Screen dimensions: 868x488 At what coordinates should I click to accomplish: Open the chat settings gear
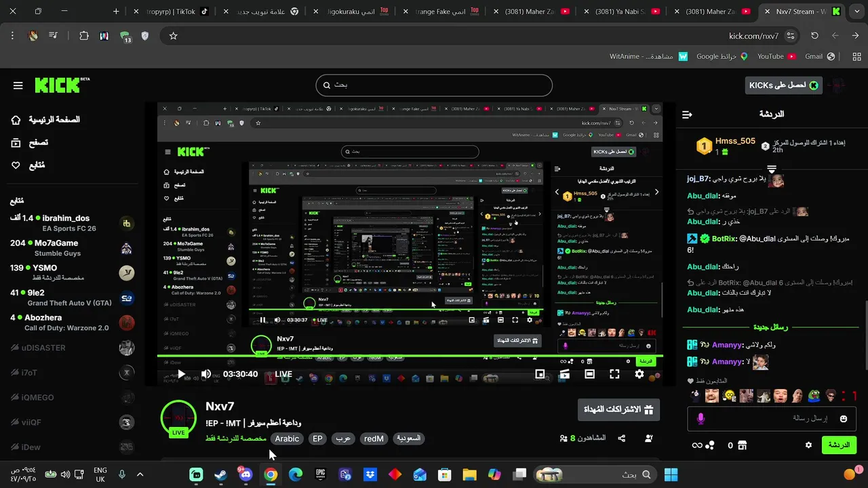[x=808, y=445]
